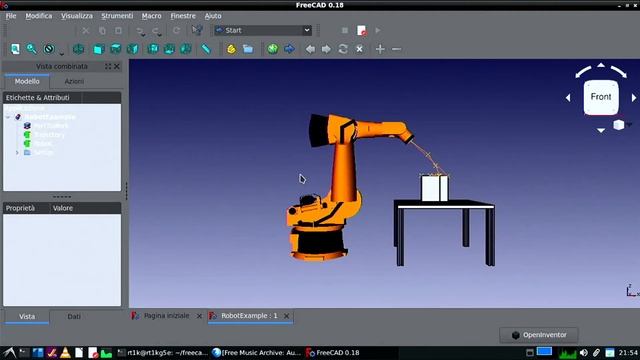Click the Stop Loading X icon
The image size is (640, 360).
point(359,49)
